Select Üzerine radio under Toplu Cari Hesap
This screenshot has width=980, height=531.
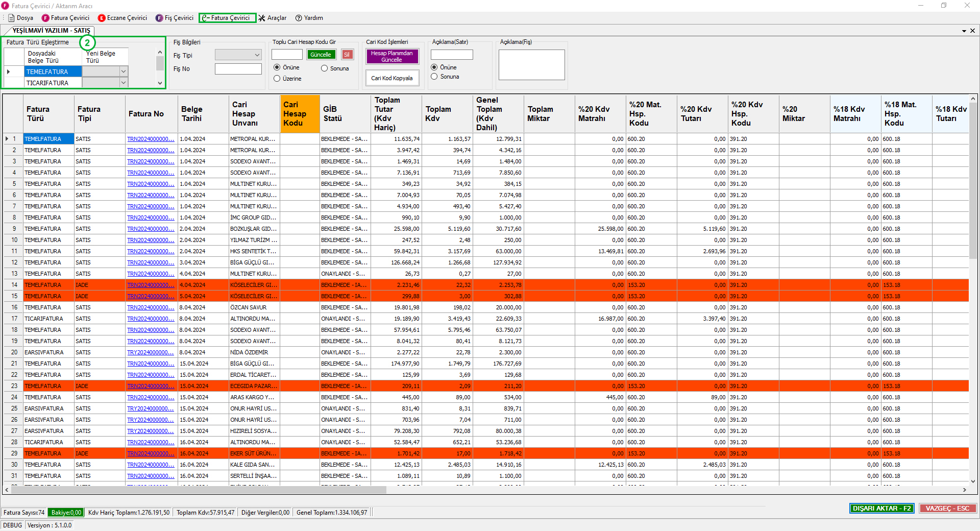tap(277, 79)
